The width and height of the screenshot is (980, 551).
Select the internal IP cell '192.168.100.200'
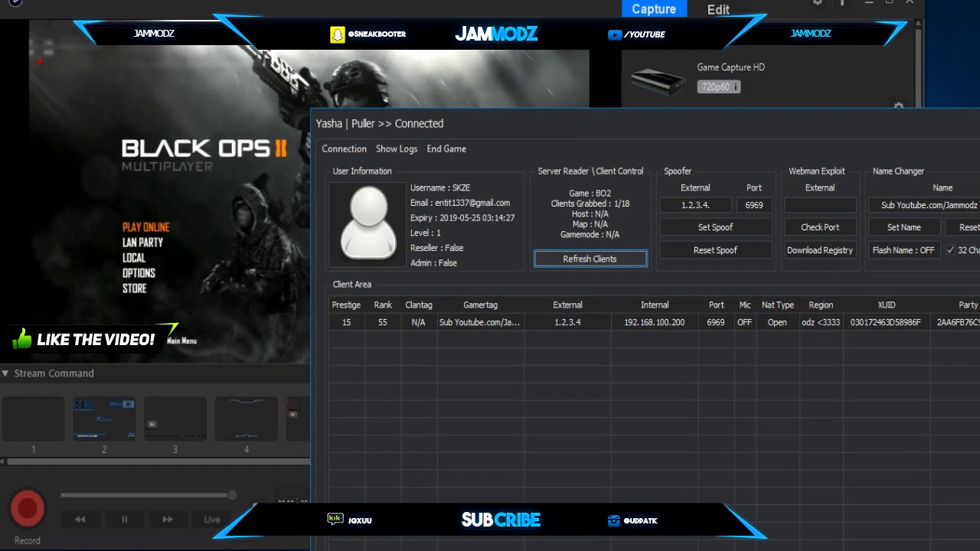point(655,322)
